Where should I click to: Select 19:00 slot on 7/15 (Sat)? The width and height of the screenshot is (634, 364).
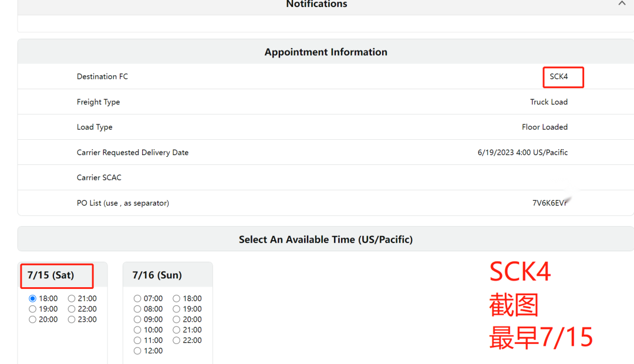click(x=33, y=309)
